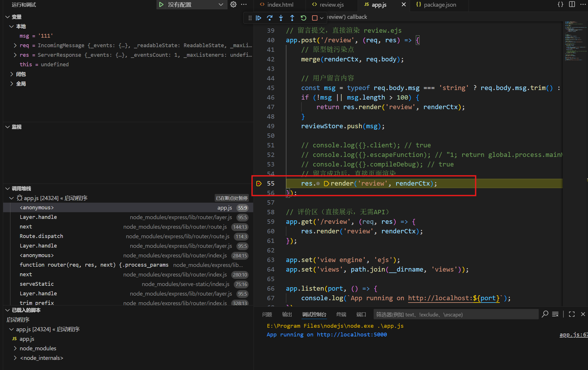This screenshot has height=370, width=588.
Task: Toggle breakpoint marker on line 55
Action: click(259, 183)
